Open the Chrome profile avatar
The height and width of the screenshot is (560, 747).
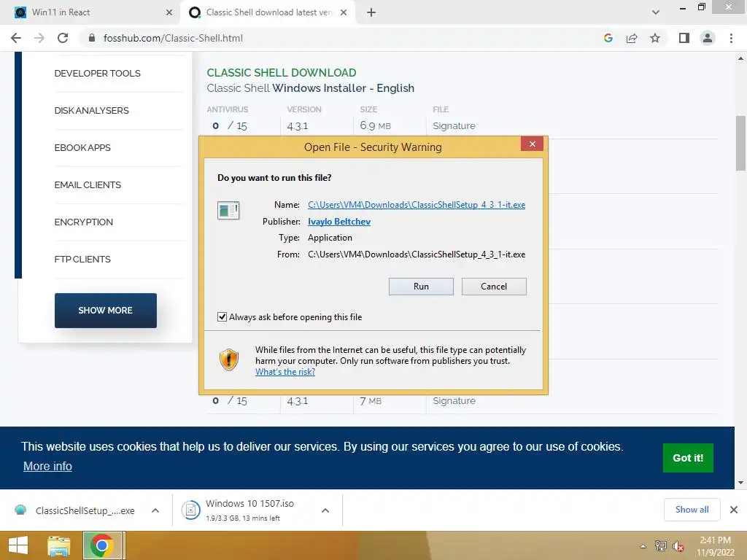(708, 38)
